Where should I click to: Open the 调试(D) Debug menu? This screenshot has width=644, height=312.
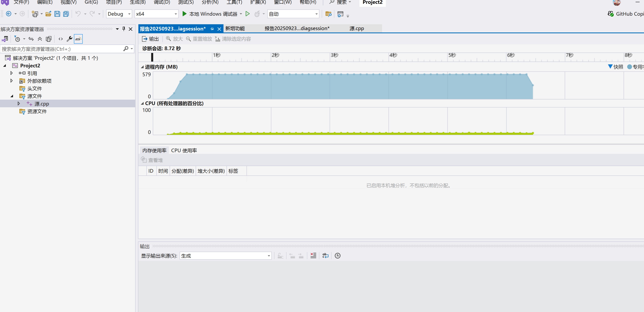click(162, 2)
